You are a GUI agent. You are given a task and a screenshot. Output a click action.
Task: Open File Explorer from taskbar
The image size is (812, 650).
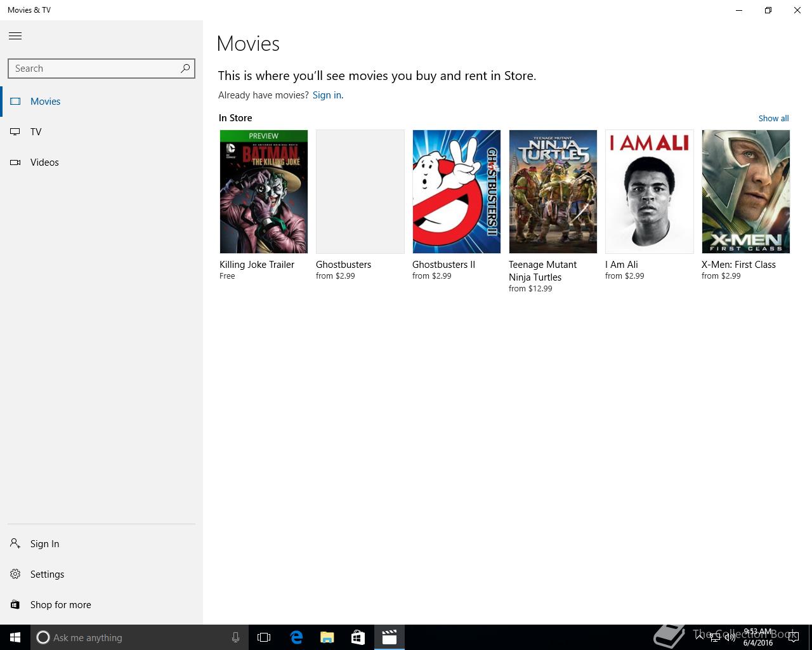327,637
